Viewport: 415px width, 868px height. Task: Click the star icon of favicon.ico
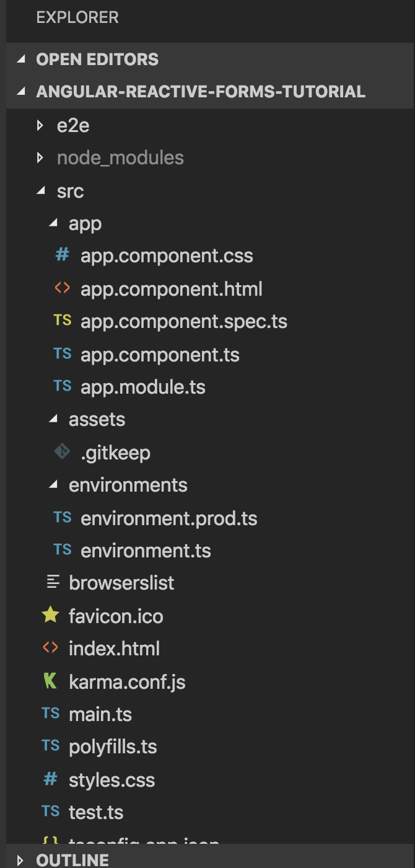(50, 615)
